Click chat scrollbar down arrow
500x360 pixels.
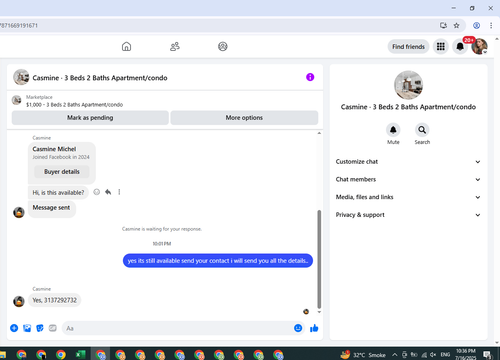click(319, 312)
